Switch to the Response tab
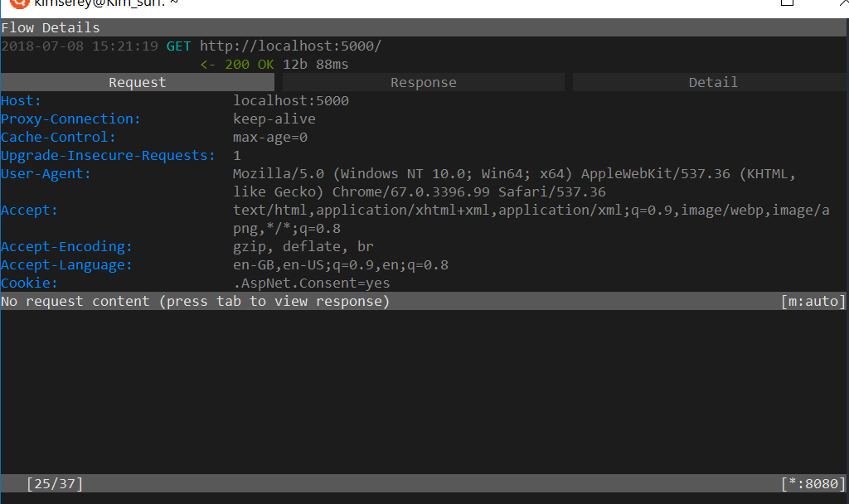 click(x=423, y=82)
